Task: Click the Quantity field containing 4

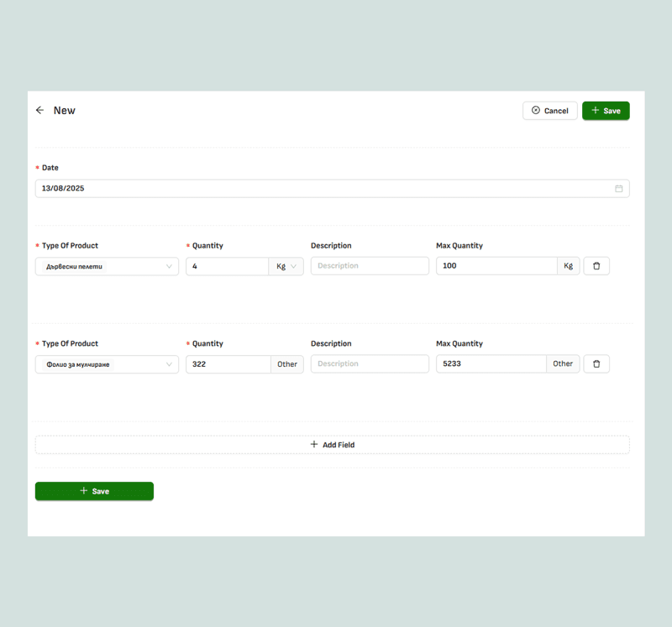Action: [227, 266]
